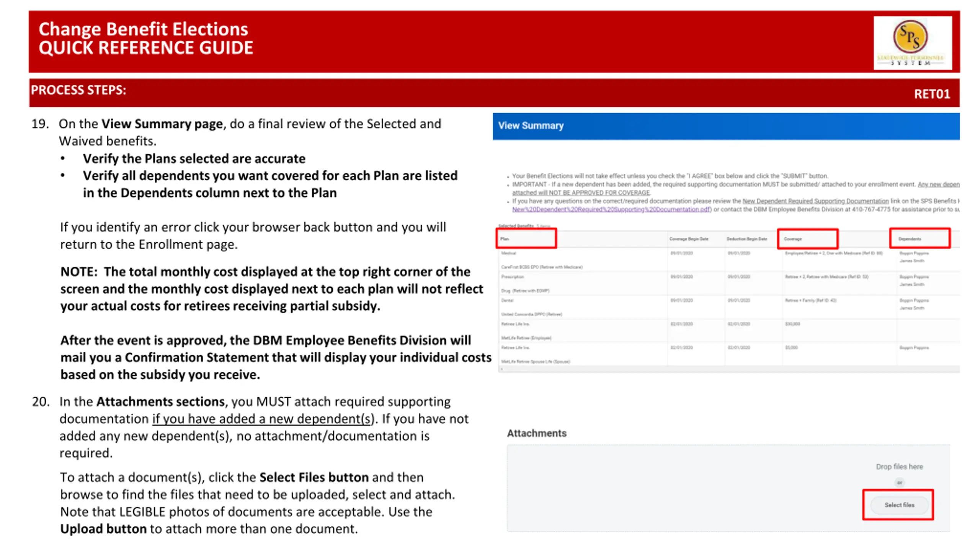The image size is (980, 551).
Task: Click the Select files button
Action: 899,505
